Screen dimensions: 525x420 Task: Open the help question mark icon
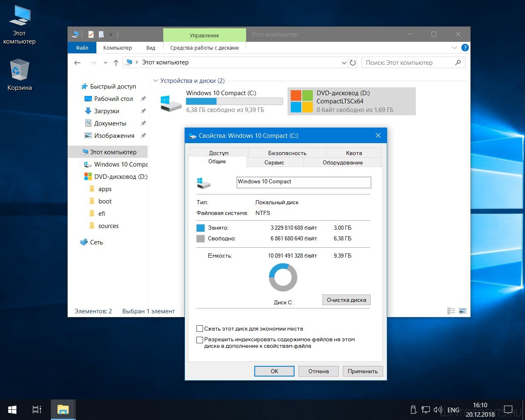pos(465,48)
